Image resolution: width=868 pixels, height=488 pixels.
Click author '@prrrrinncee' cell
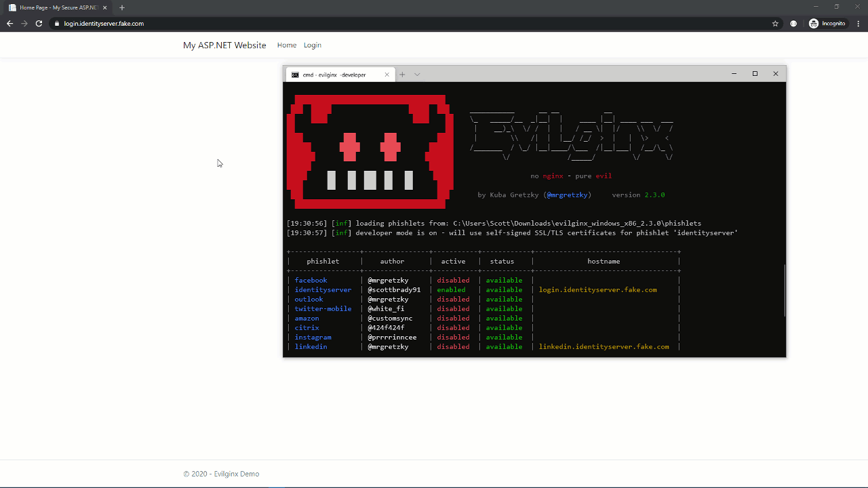(392, 337)
